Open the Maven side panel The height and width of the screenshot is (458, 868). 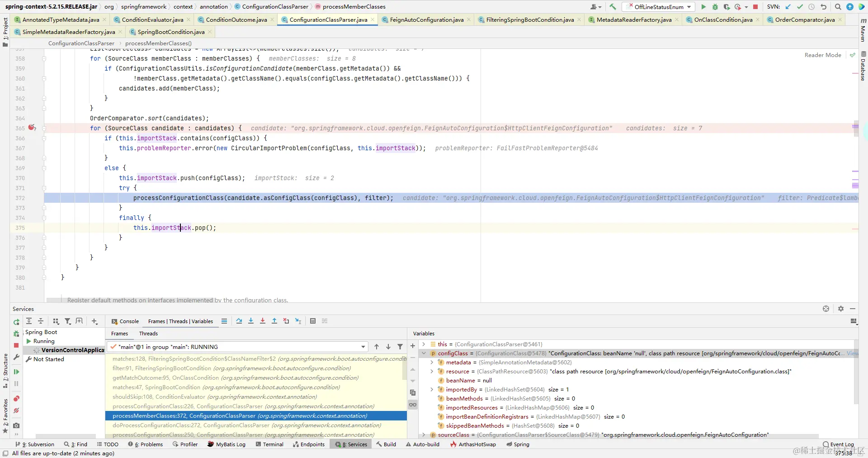pyautogui.click(x=863, y=30)
